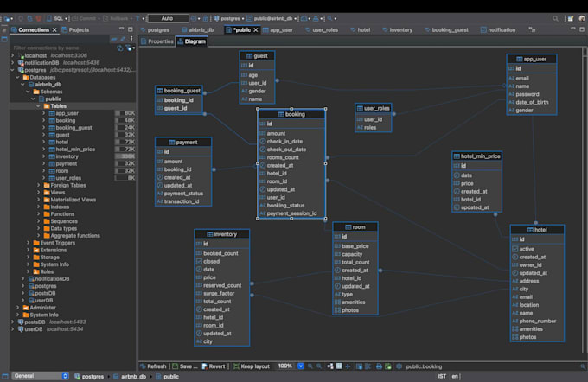Click the guest table header in diagram
This screenshot has width=588, height=382.
(x=257, y=56)
